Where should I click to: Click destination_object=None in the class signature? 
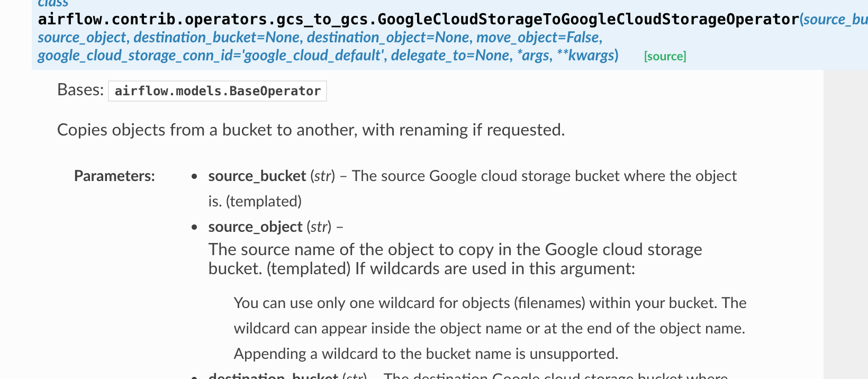[388, 38]
